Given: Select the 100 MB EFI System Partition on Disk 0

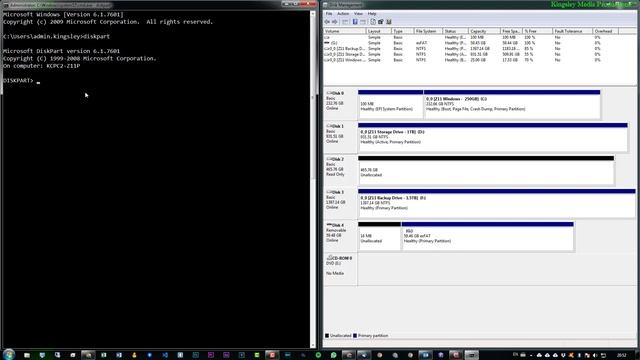Looking at the screenshot, I should (x=391, y=104).
